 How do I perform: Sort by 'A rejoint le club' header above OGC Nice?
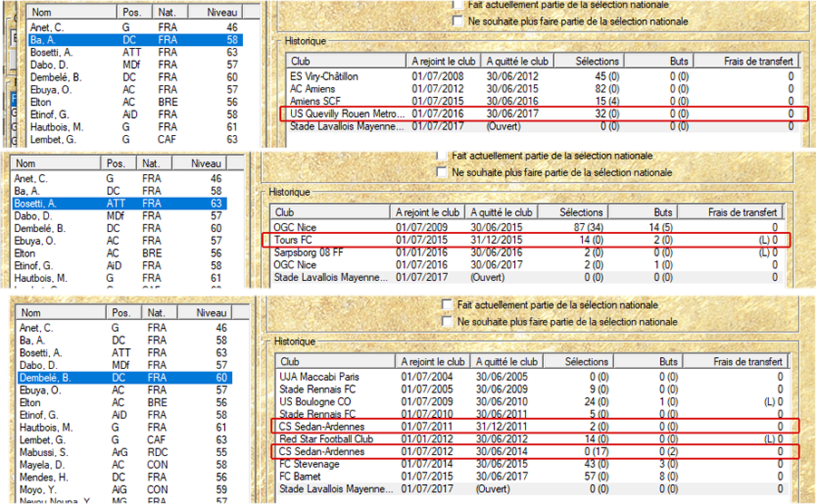tap(427, 212)
